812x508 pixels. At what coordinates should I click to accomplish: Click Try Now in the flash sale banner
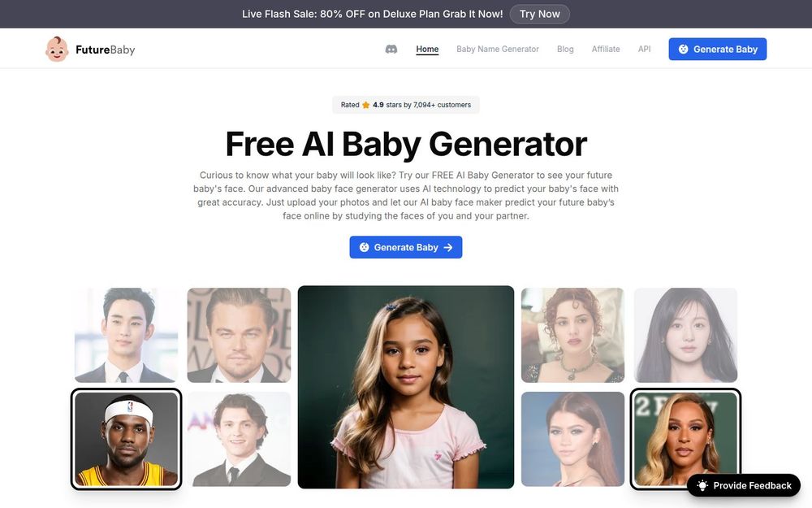coord(540,14)
